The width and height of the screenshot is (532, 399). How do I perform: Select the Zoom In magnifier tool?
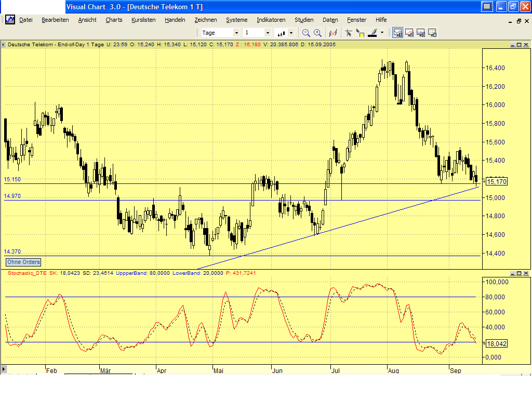[x=317, y=32]
